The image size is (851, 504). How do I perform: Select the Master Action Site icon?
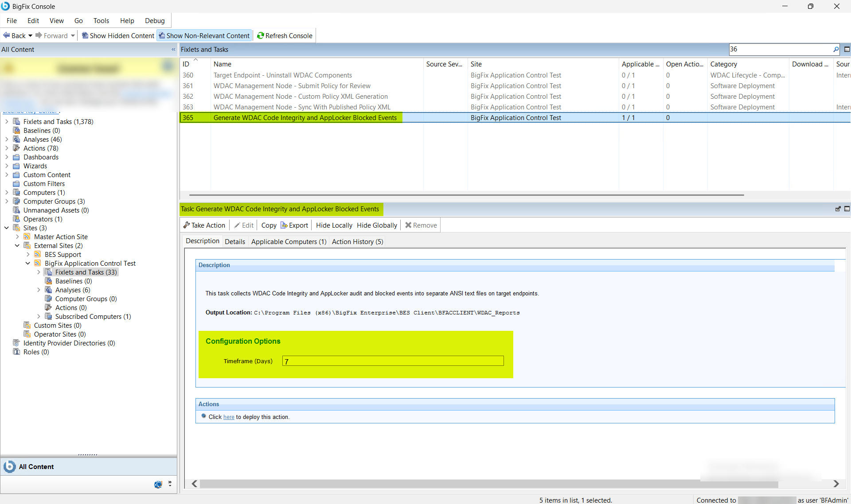(x=27, y=236)
